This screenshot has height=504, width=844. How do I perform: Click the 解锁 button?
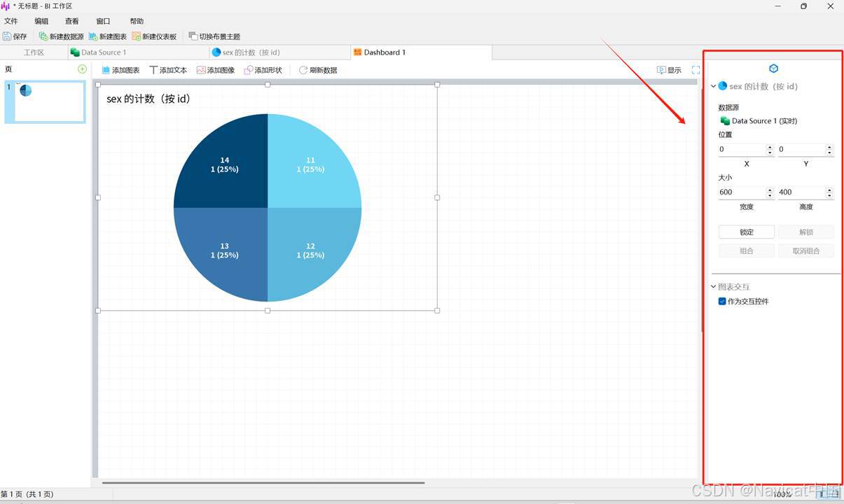pos(806,232)
